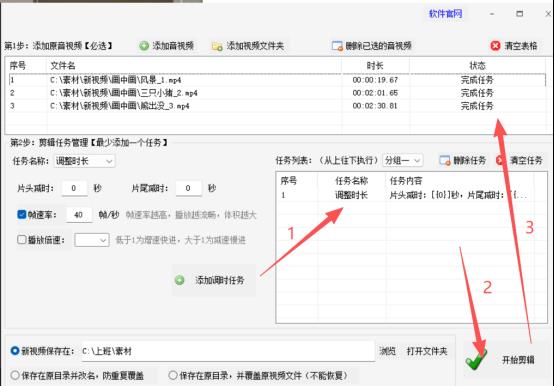This screenshot has width=554, height=386.
Task: Click the green plus 添加音视频 icon
Action: click(x=144, y=46)
